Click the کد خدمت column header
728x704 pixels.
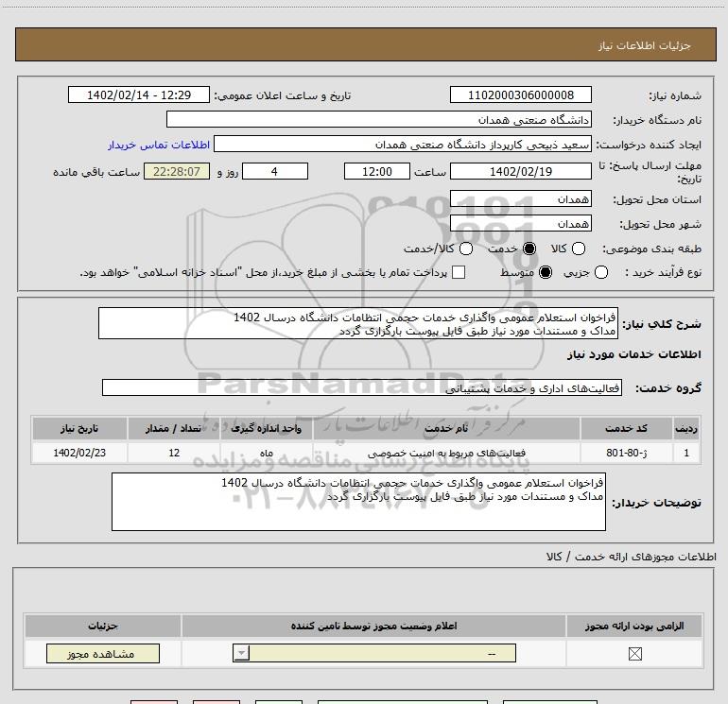click(626, 428)
